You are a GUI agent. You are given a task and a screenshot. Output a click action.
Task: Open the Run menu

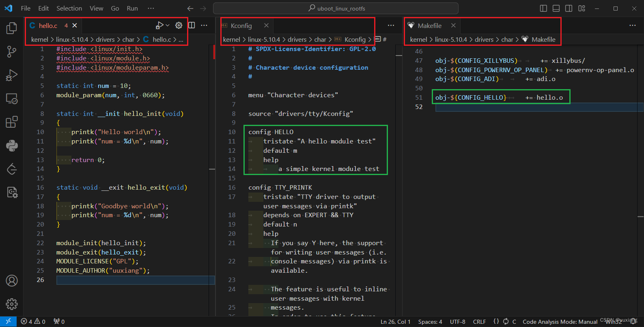tap(132, 8)
